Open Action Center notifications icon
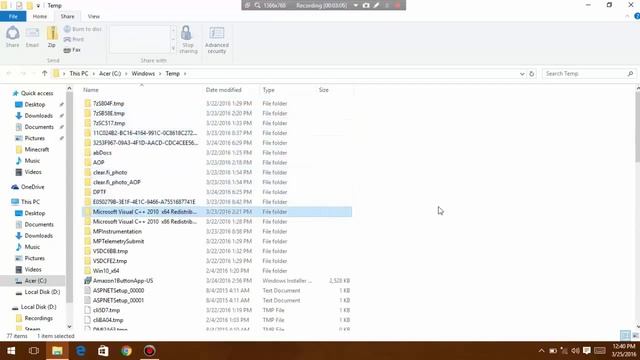640x360 pixels. pyautogui.click(x=587, y=351)
